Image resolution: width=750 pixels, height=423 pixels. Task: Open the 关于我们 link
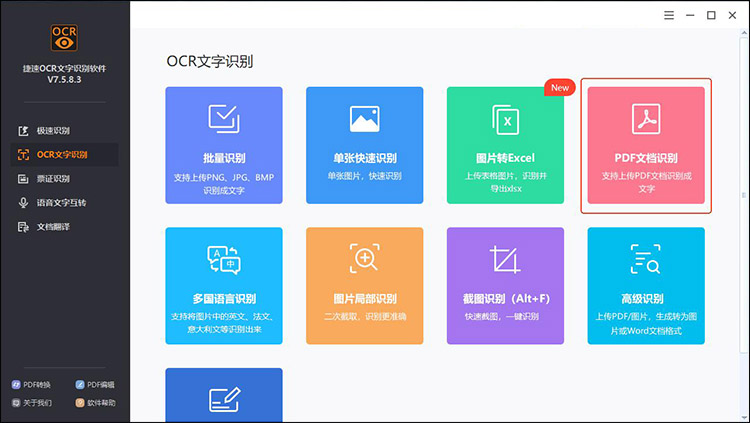click(x=32, y=403)
